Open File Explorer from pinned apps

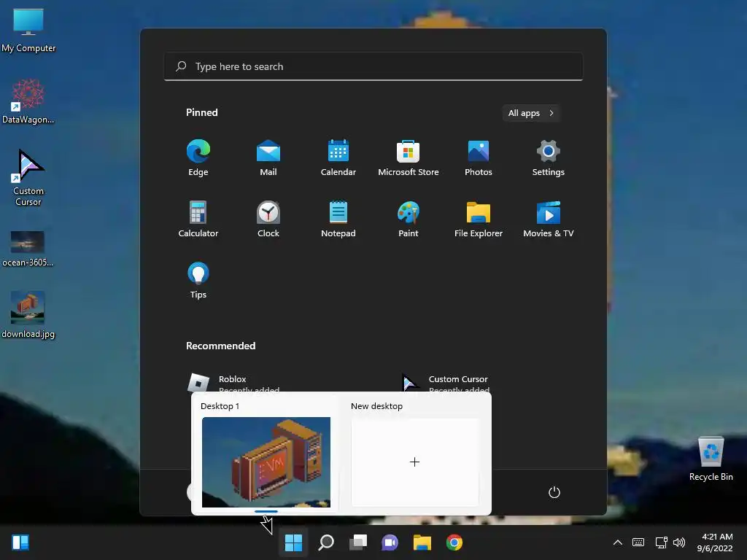pyautogui.click(x=479, y=219)
